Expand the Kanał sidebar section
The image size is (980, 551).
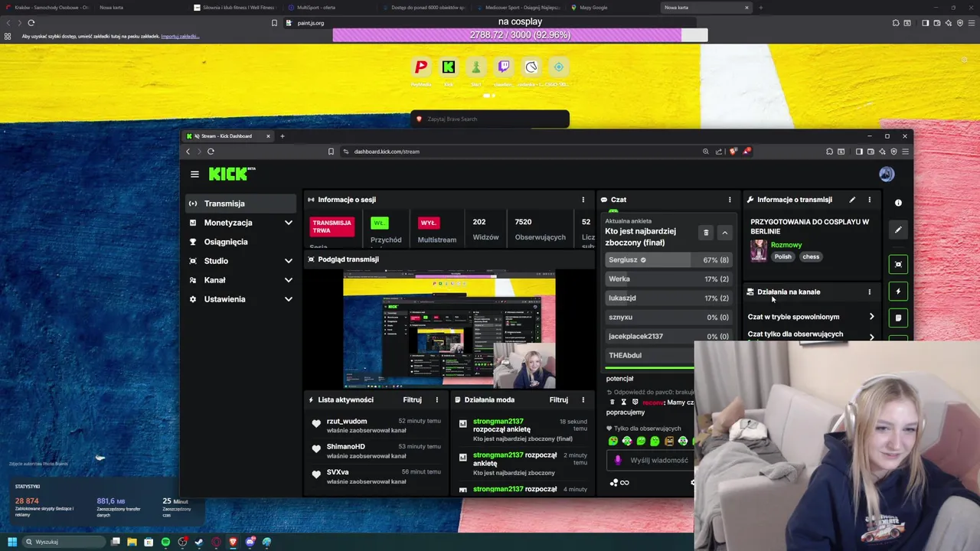[x=240, y=280]
